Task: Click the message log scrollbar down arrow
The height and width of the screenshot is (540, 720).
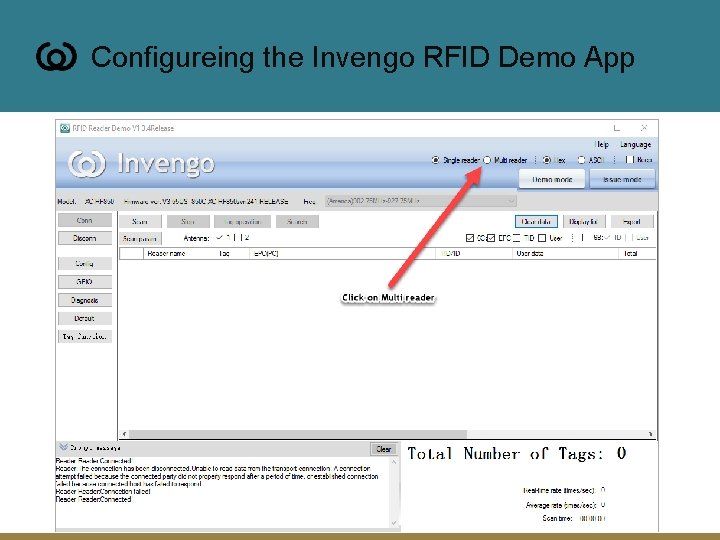Action: point(394,523)
